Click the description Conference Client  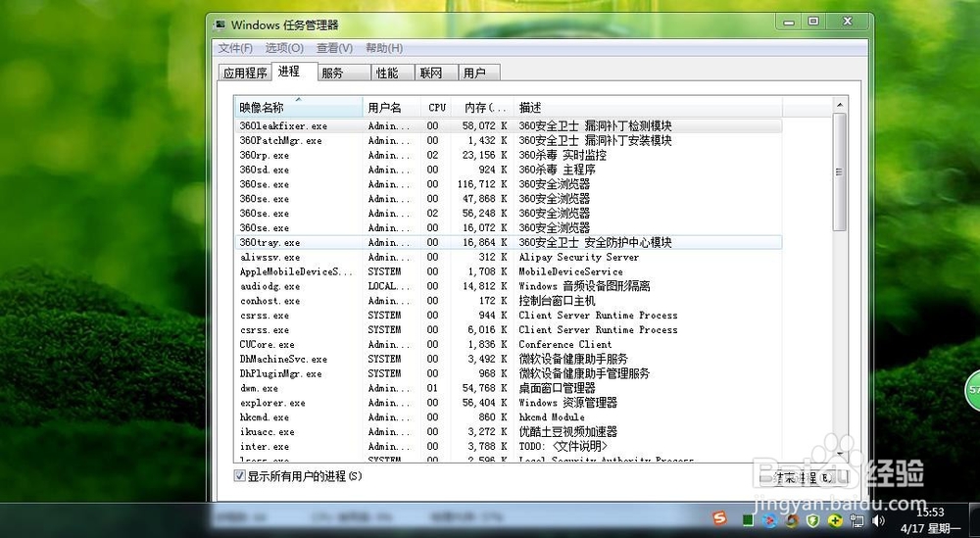tap(565, 344)
